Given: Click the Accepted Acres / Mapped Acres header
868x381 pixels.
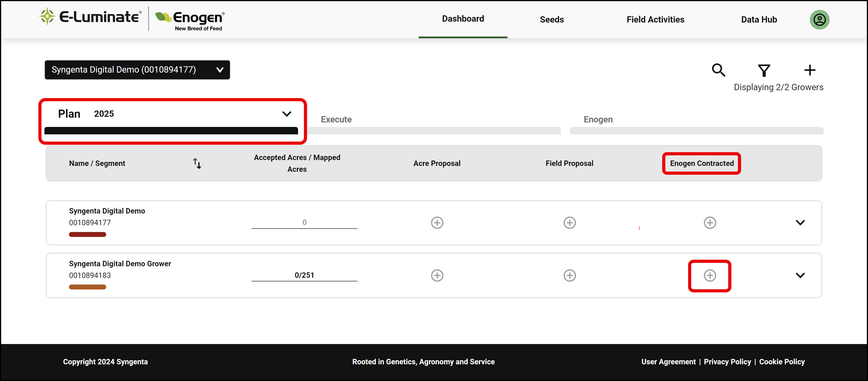Looking at the screenshot, I should click(297, 163).
